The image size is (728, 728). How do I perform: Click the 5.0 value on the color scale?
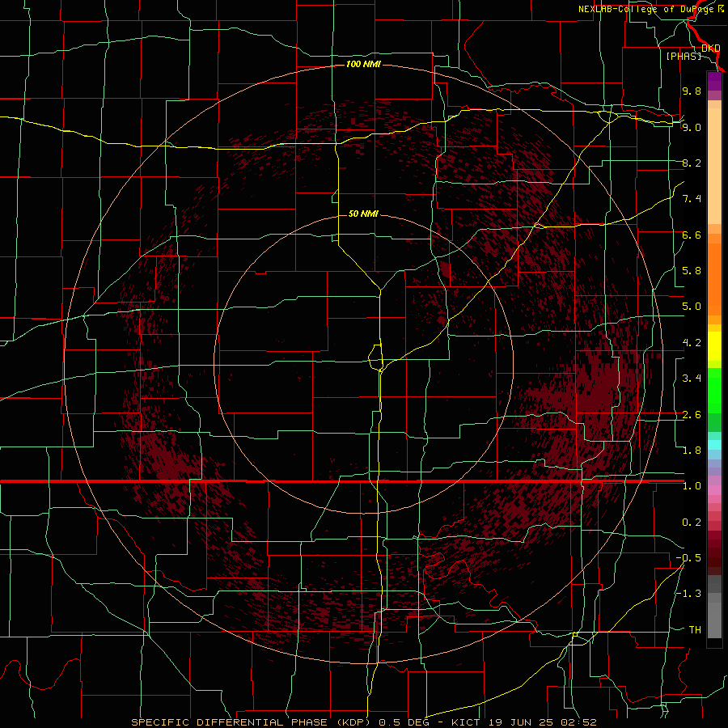click(692, 307)
